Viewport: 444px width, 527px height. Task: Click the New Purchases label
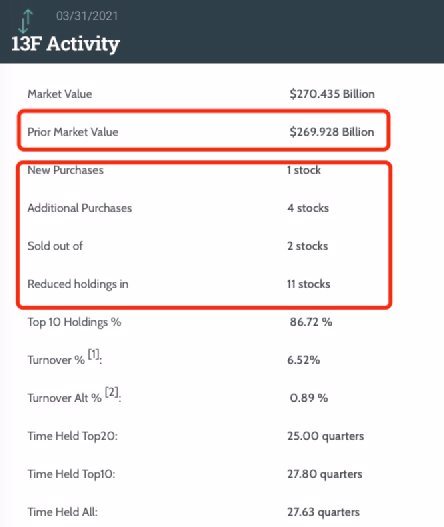point(66,170)
